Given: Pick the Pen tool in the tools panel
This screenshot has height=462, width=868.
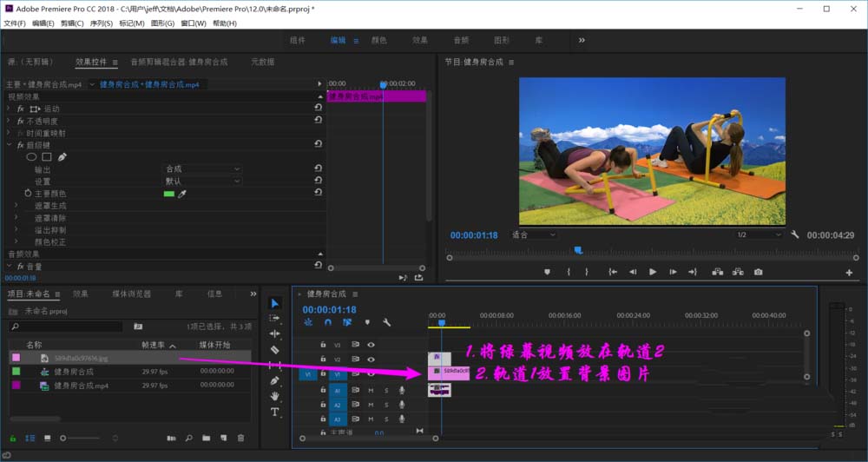Looking at the screenshot, I should [275, 380].
